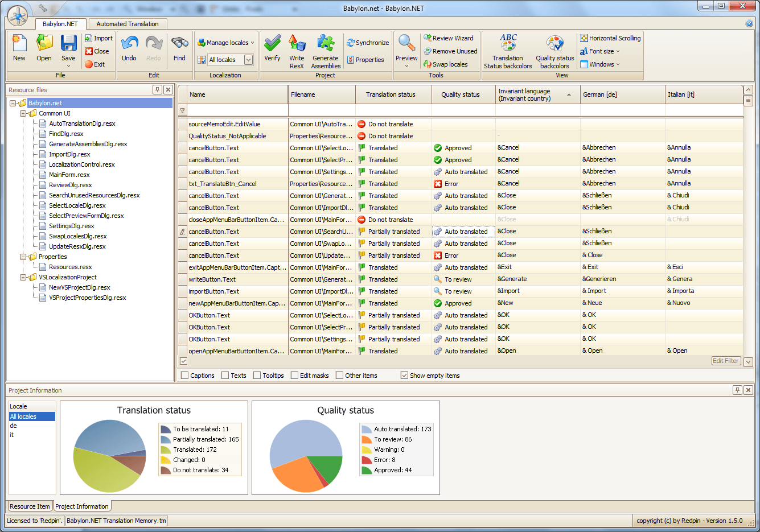Screen dimensions: 760x532
Task: Click the Edit Filter button
Action: pos(726,361)
